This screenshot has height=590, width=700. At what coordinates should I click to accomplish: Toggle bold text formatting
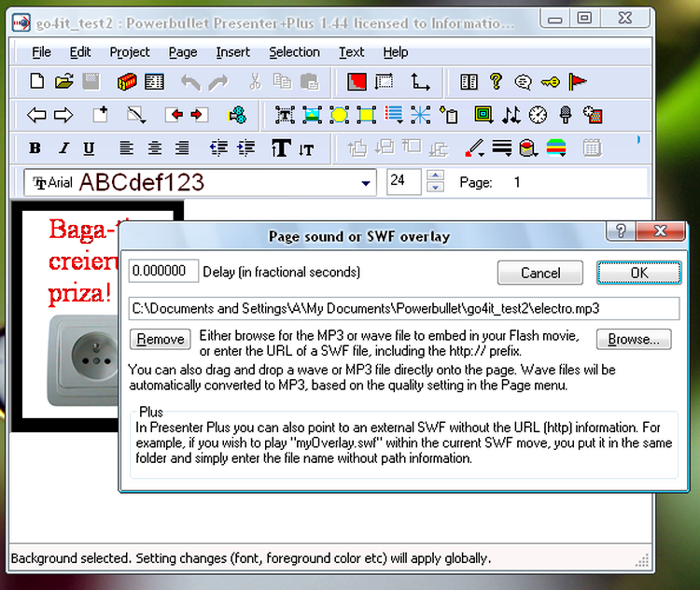pyautogui.click(x=35, y=148)
